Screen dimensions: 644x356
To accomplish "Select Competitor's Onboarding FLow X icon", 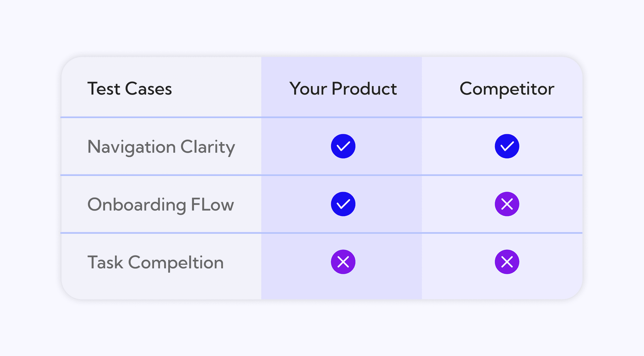I will pyautogui.click(x=507, y=204).
